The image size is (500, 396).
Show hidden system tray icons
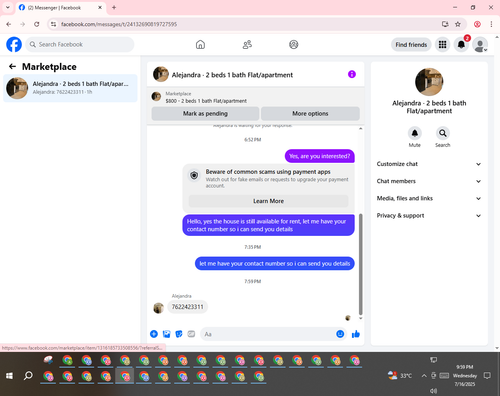[424, 376]
